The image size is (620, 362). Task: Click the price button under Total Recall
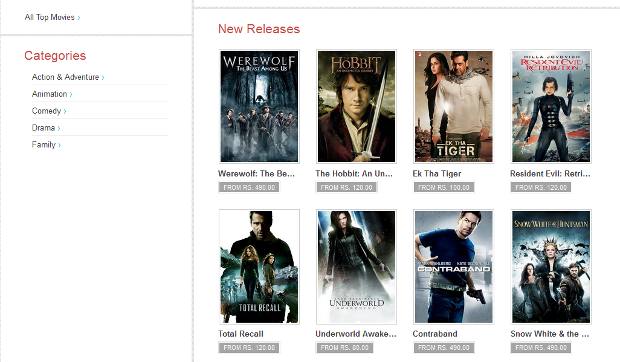coord(249,348)
